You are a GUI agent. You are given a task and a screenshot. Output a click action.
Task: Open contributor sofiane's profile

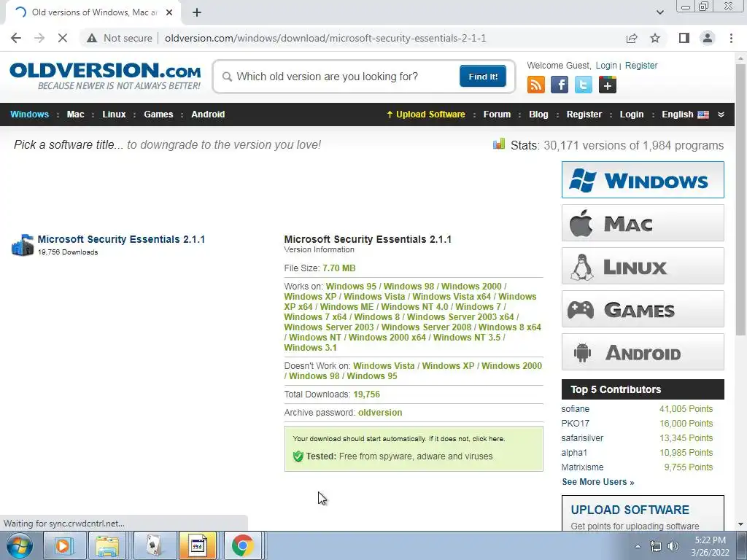[575, 409]
